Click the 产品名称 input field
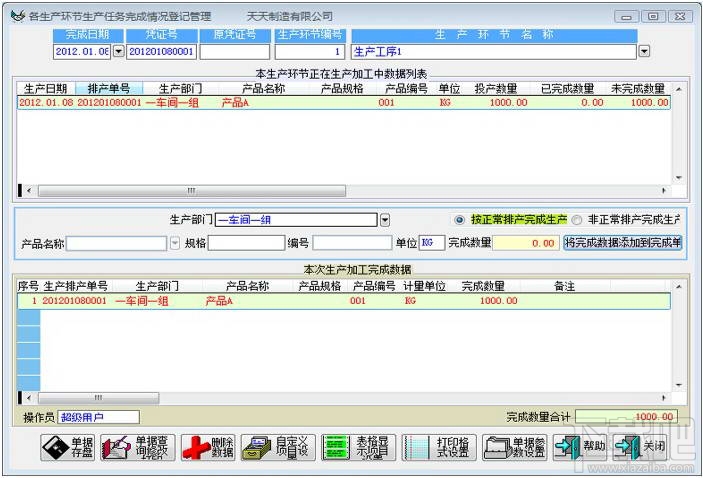The height and width of the screenshot is (478, 703). pos(117,243)
